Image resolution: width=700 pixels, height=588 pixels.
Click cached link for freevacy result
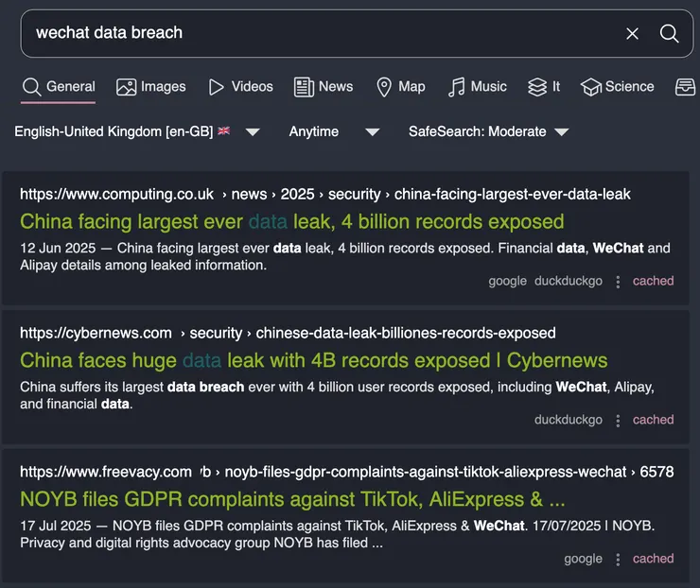(653, 559)
